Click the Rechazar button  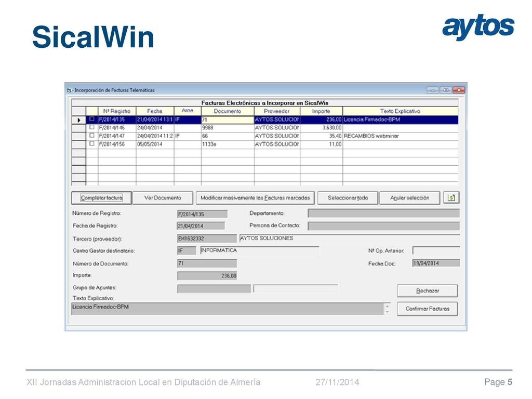428,291
